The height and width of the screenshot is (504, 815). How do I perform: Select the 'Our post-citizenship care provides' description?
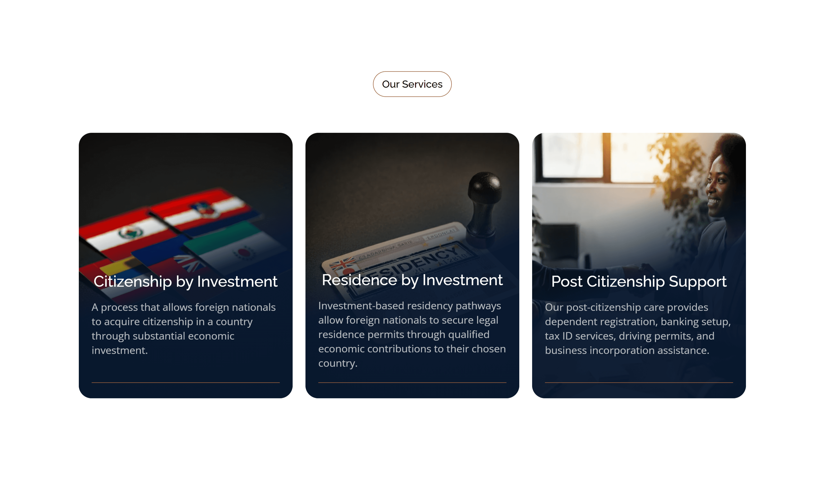point(638,329)
